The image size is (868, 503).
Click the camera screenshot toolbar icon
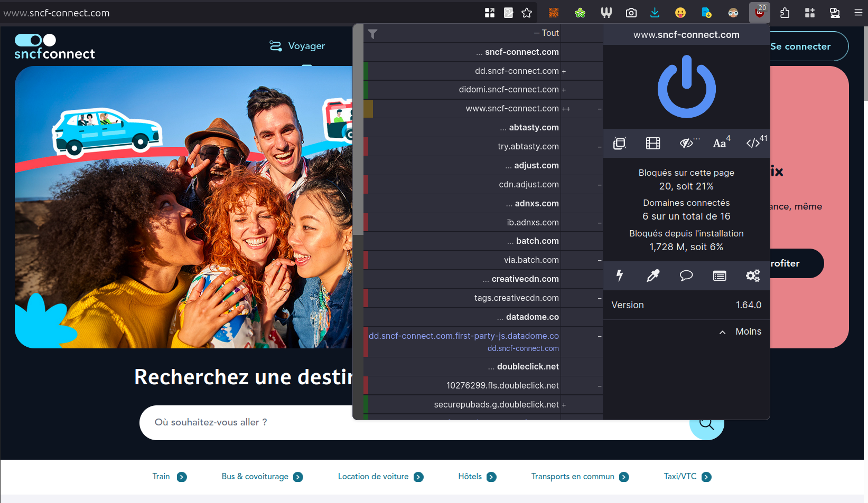click(631, 13)
